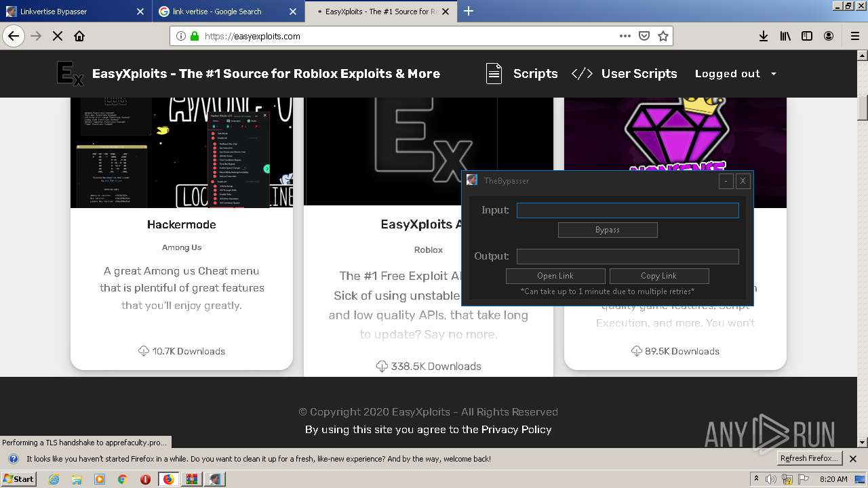Open the Firefox hamburger menu
This screenshot has width=868, height=488.
854,36
